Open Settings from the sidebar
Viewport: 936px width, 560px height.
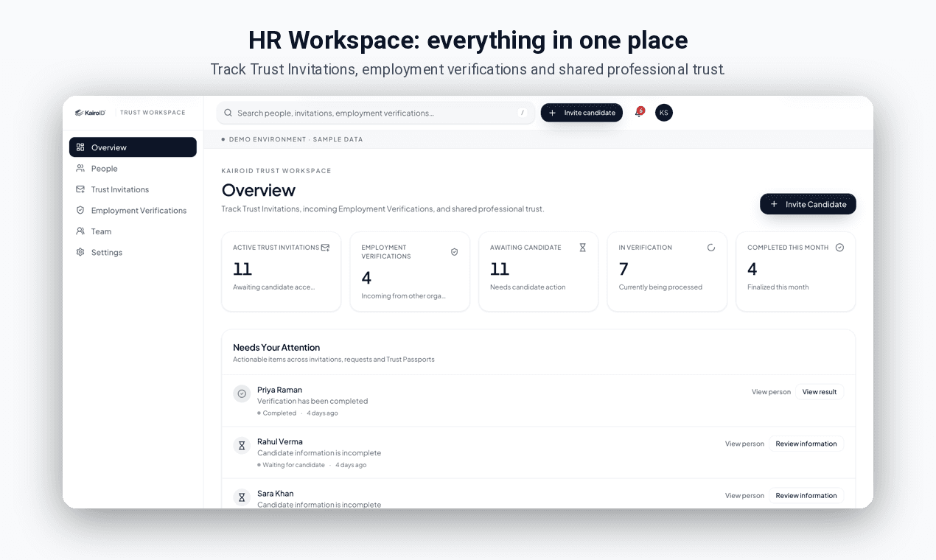coord(133,252)
